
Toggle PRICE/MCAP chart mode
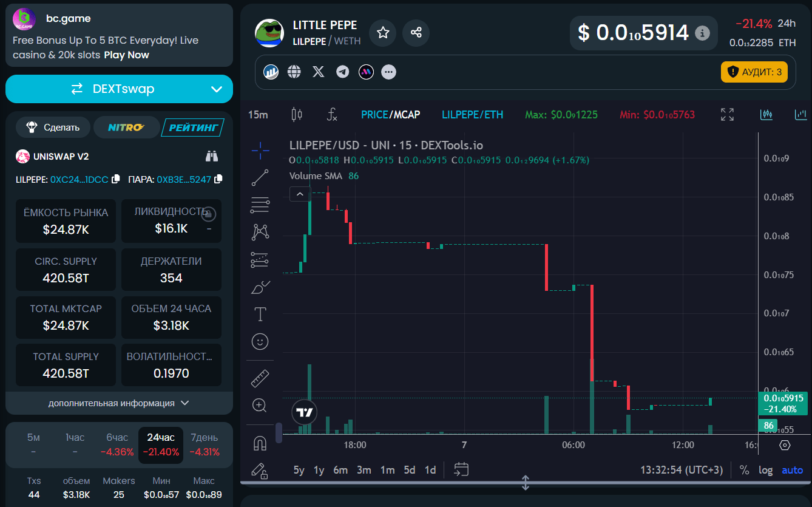tap(390, 114)
